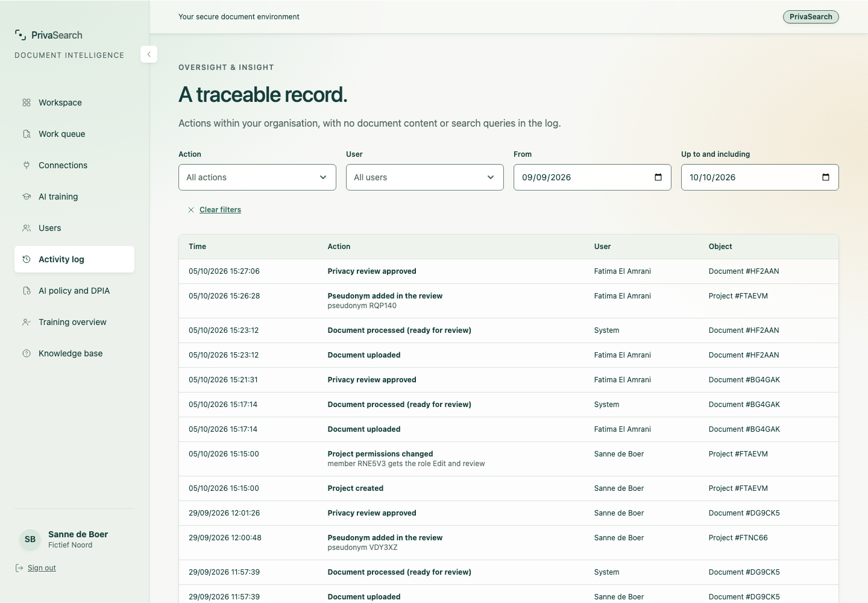Click the Sign out link
Screen dimensions: 868x603
(42, 568)
